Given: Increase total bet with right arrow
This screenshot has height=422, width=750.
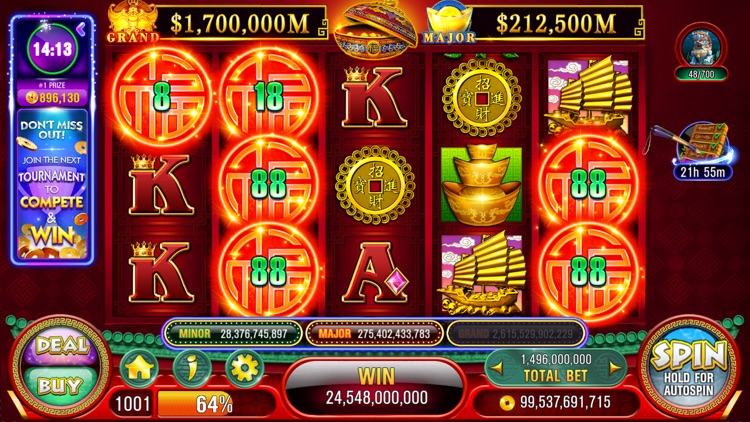Looking at the screenshot, I should (x=614, y=368).
